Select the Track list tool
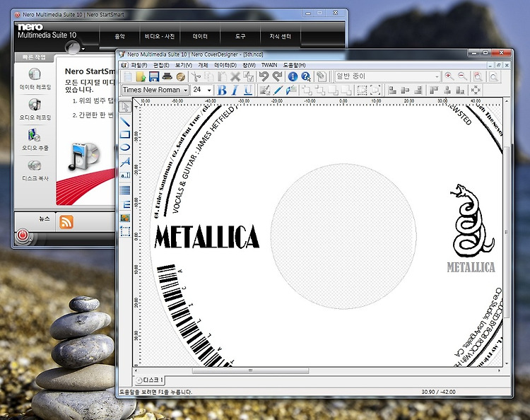Image resolution: width=530 pixels, height=420 pixels. click(125, 190)
